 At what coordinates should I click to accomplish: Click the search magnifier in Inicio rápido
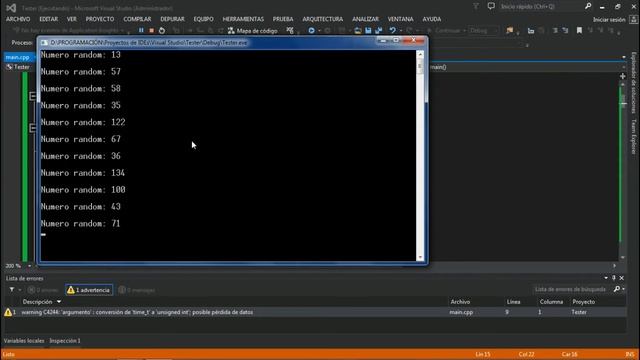pyautogui.click(x=588, y=6)
